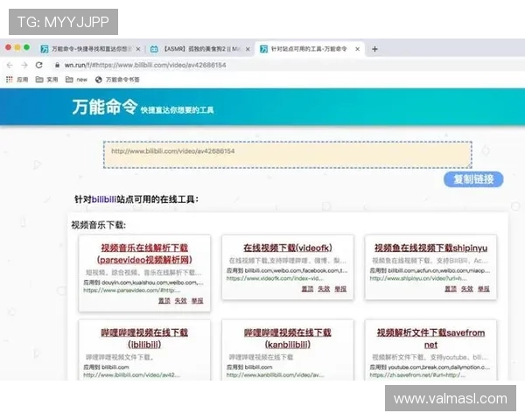Screen dimensions: 525x420
Task: Open 哔哩哔哩视频在线下载 (kanbilibili) link
Action: tap(288, 339)
